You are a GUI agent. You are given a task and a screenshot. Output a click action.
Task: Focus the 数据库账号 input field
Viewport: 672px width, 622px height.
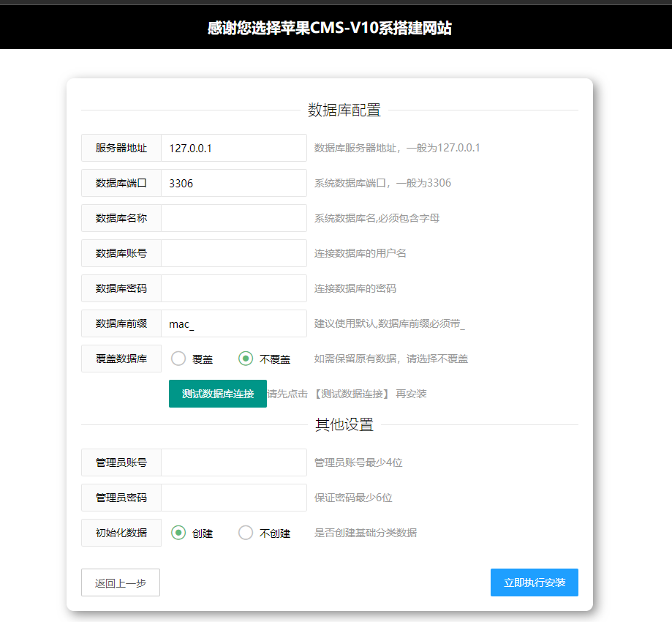(233, 253)
